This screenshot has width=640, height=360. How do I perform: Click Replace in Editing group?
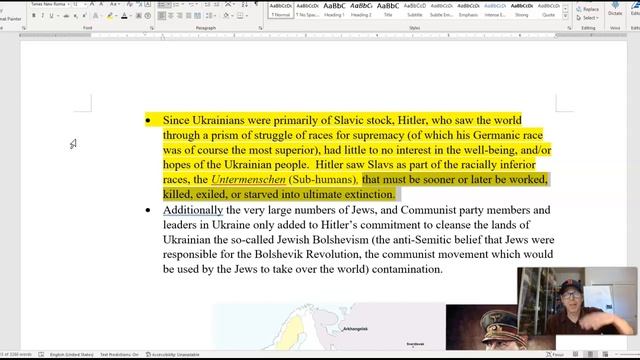point(588,9)
